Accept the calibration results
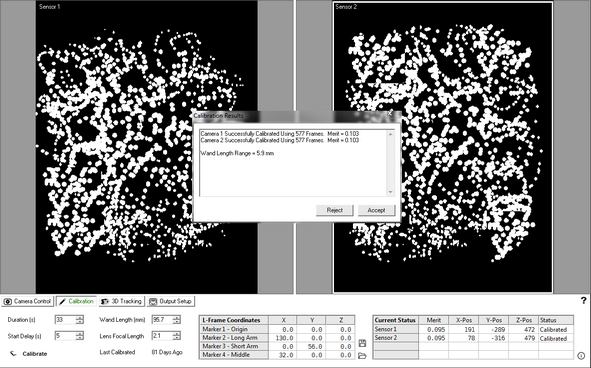 click(x=376, y=210)
